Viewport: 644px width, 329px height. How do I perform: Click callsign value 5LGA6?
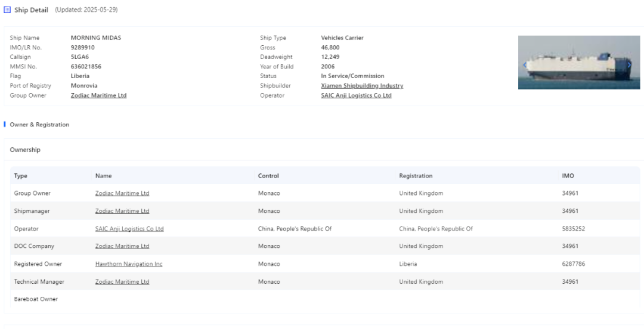(80, 57)
